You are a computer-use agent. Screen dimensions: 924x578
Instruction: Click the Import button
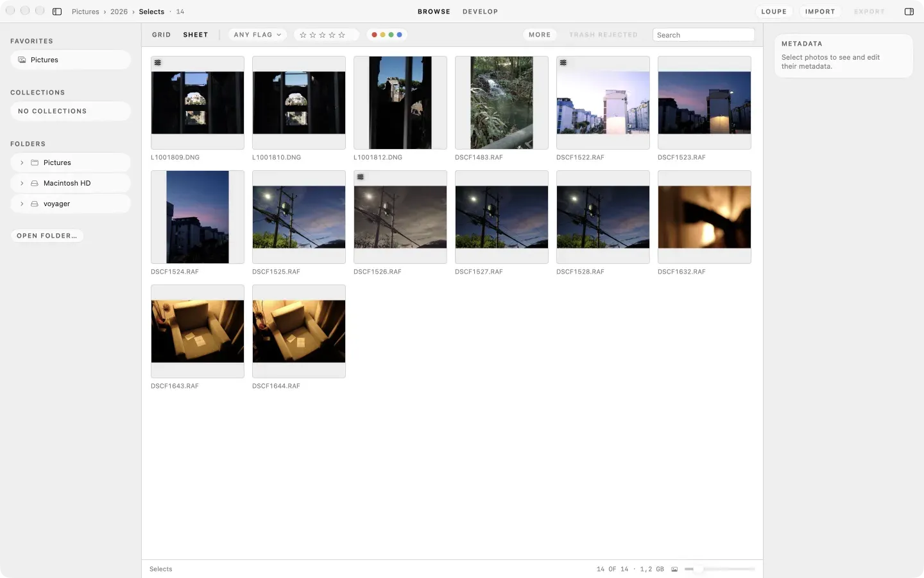click(x=820, y=12)
